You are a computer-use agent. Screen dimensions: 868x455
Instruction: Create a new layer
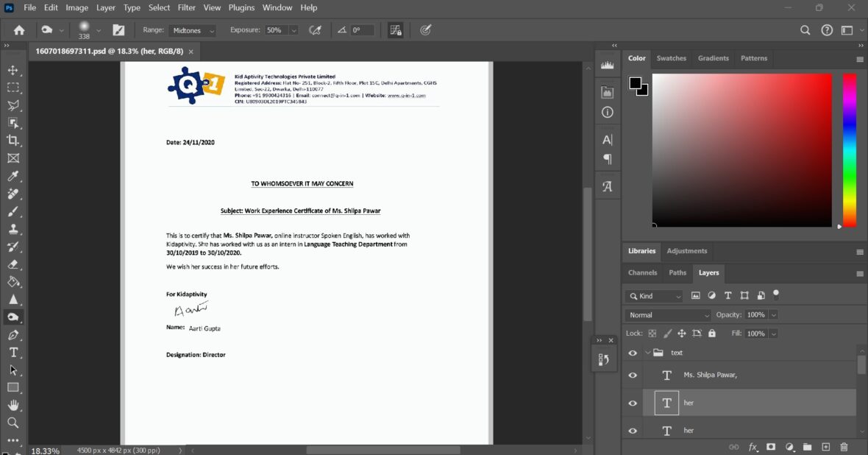tap(825, 447)
